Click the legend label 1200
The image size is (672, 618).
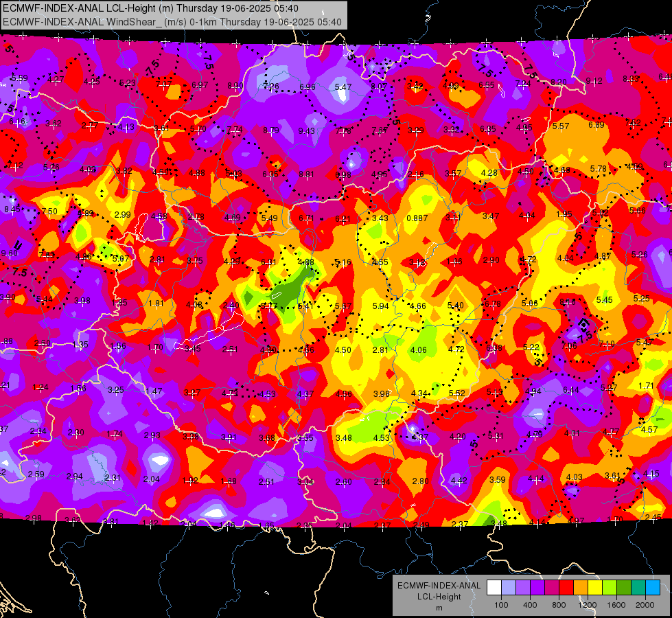(588, 605)
